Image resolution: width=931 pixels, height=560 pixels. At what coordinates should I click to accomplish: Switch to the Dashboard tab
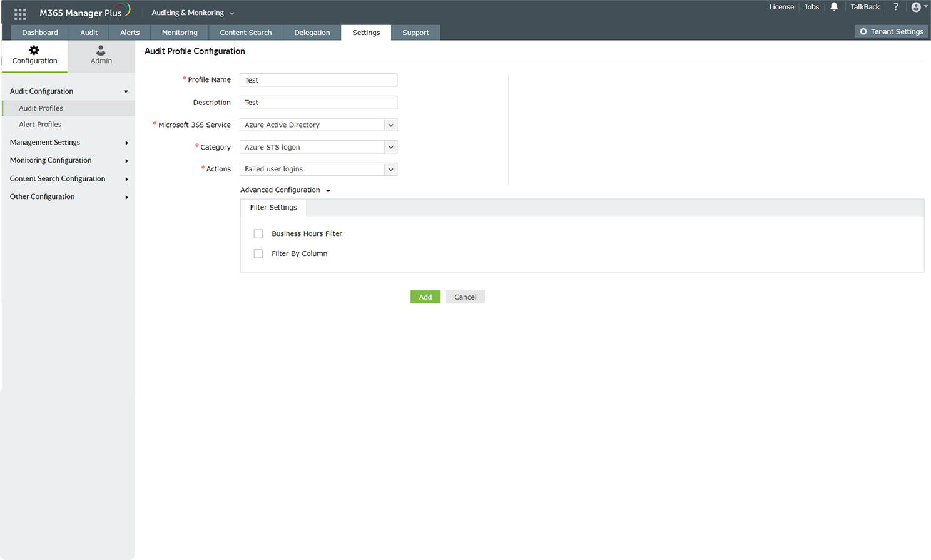click(x=40, y=33)
